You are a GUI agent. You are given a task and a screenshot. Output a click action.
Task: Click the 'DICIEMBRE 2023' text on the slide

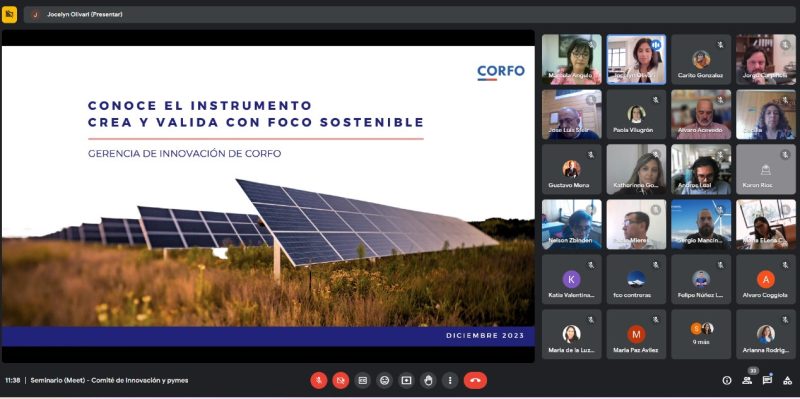(x=485, y=336)
